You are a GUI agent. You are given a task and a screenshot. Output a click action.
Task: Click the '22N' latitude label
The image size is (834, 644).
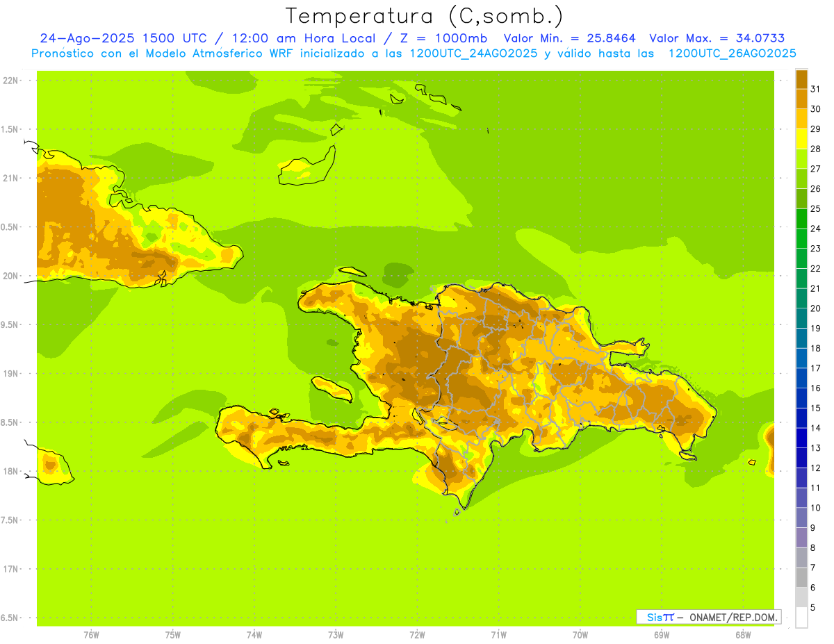(x=10, y=81)
